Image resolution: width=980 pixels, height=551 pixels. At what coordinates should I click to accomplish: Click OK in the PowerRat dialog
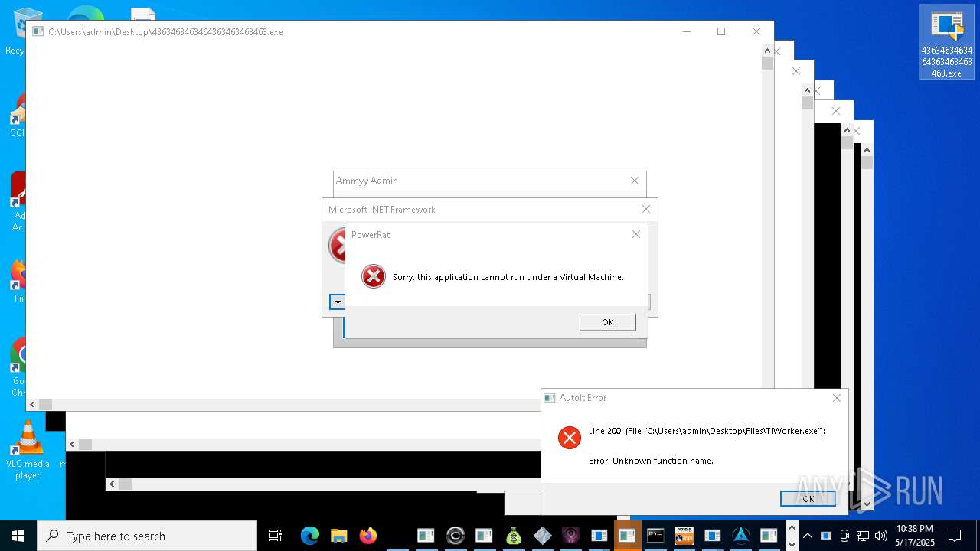(607, 322)
